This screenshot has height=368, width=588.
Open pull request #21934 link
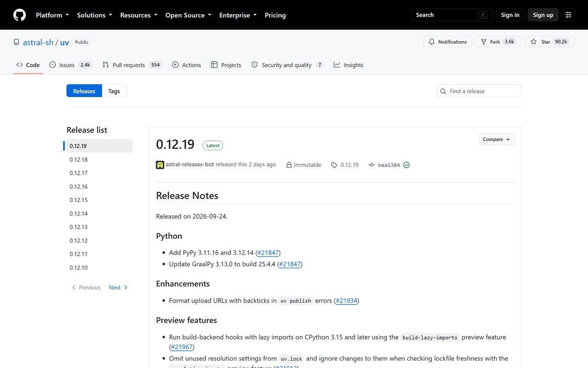(346, 301)
